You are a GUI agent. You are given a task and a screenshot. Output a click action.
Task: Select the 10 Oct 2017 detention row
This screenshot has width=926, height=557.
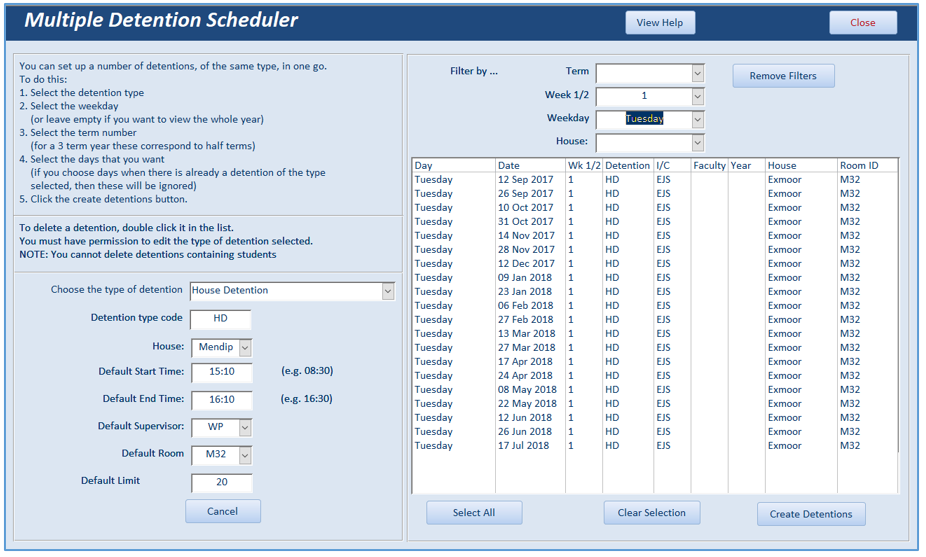tap(655, 208)
